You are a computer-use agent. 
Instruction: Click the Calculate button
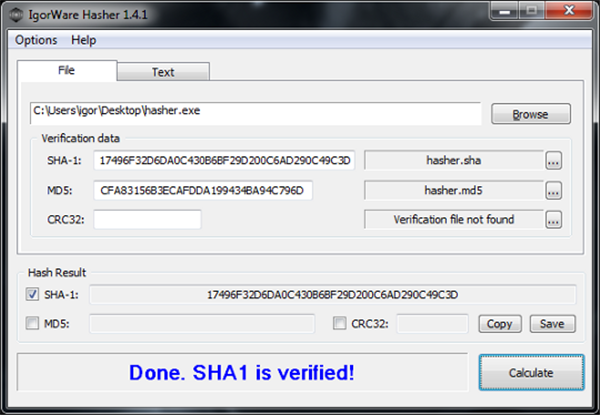point(530,373)
